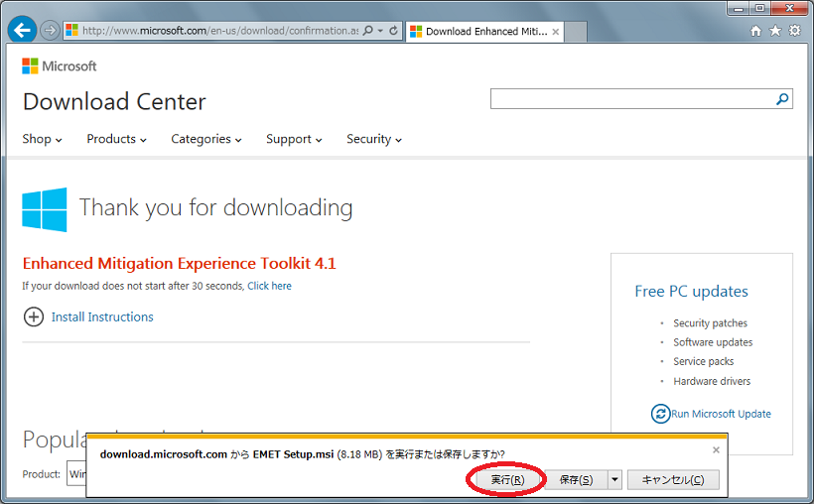Viewport: 814px width, 504px height.
Task: Expand the Categories menu
Action: pos(205,139)
